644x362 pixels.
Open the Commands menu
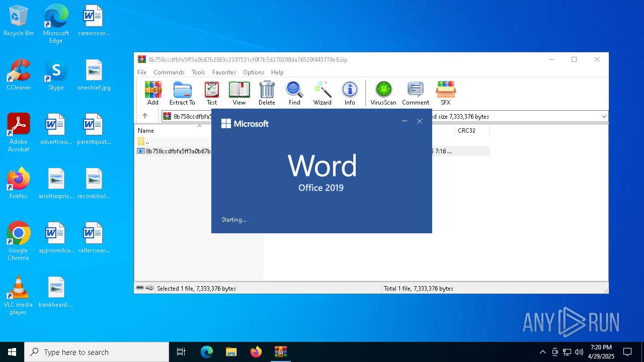point(169,72)
